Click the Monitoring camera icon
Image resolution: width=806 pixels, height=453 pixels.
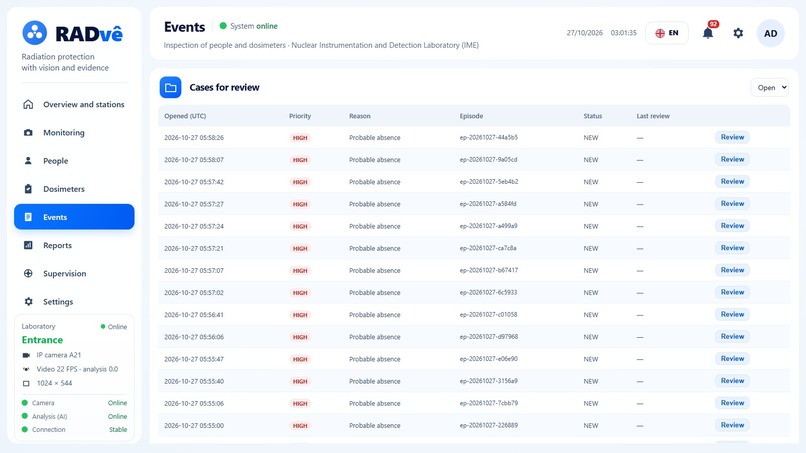(x=28, y=133)
